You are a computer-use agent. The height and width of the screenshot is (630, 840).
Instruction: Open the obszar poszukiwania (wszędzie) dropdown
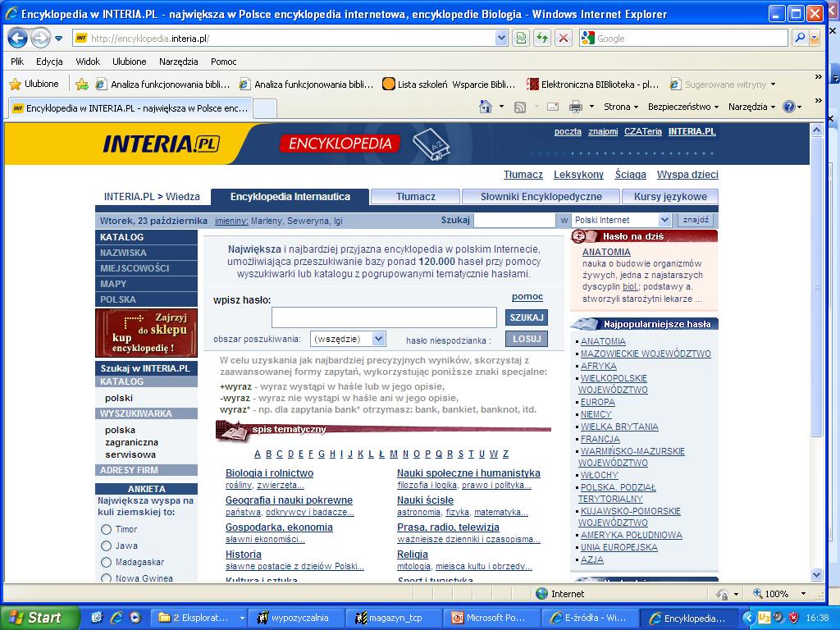(x=348, y=339)
